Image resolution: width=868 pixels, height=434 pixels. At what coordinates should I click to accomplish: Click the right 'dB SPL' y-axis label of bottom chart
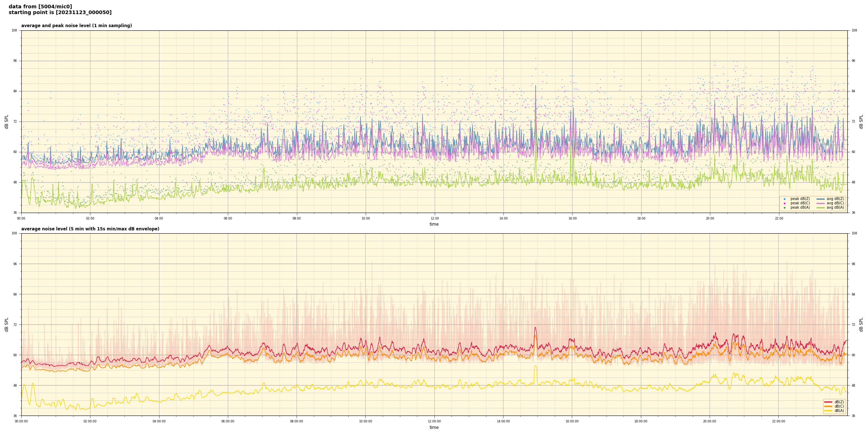(861, 324)
